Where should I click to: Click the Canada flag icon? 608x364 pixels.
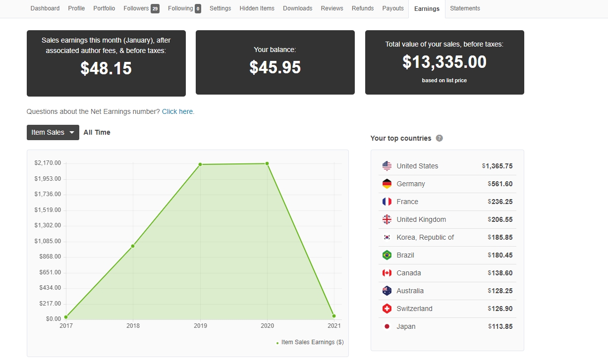point(387,273)
